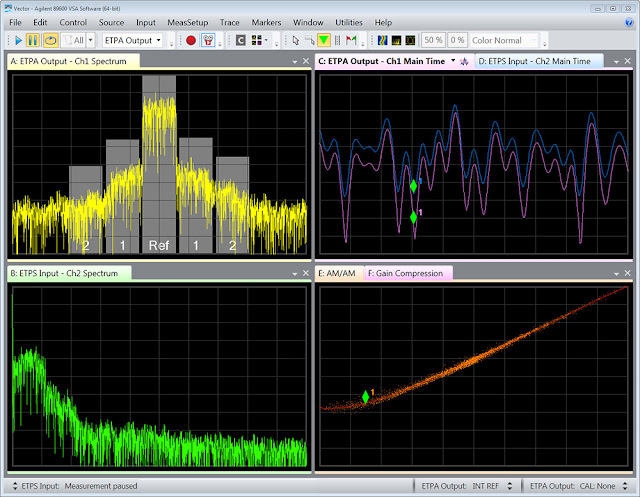Click the Calibration 'C' toolbar icon
Viewport: 640px width, 497px height.
click(241, 41)
